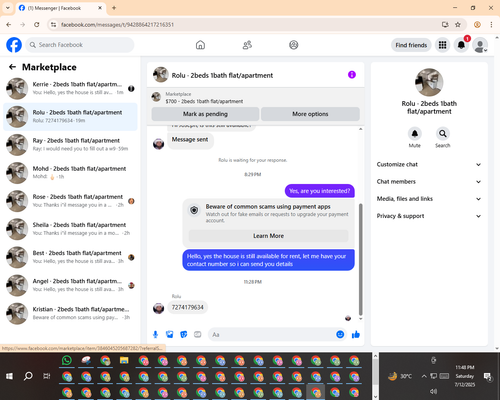Expand Media, files and links section

[x=429, y=199]
